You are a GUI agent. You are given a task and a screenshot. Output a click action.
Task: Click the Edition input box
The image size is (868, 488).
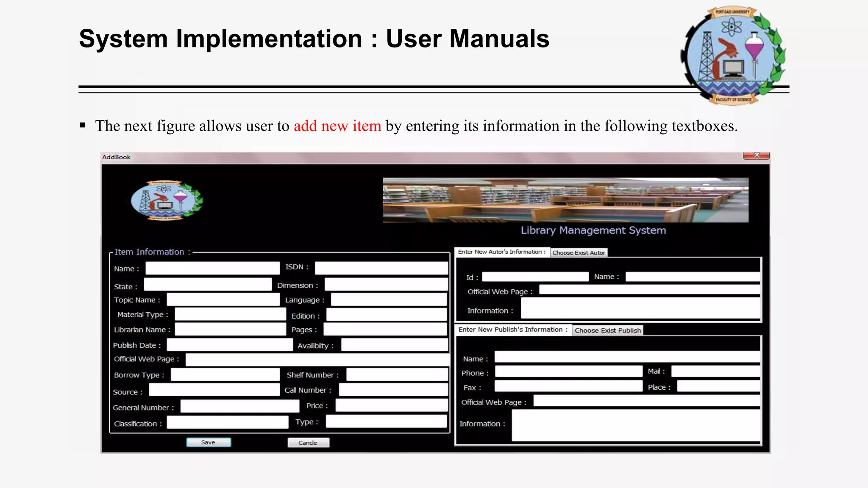pyautogui.click(x=387, y=314)
